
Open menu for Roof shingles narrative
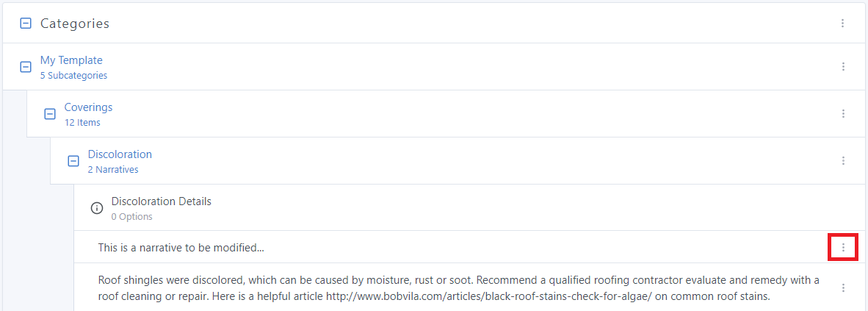click(x=843, y=287)
